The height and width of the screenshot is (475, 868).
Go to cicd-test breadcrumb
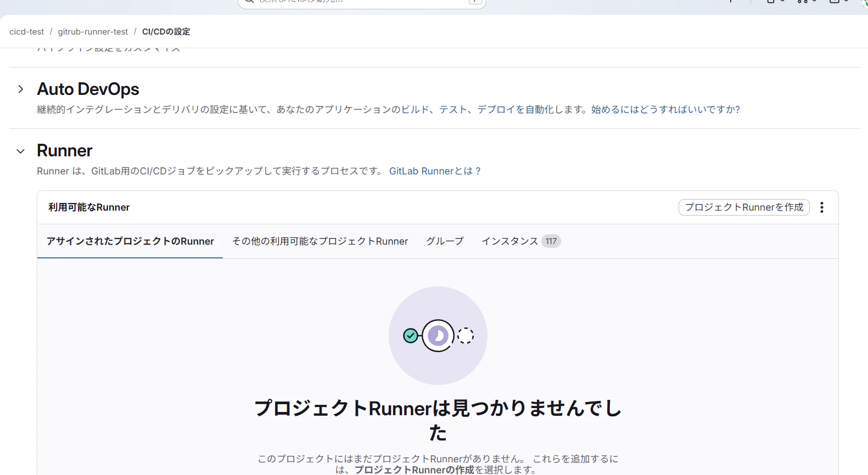[x=27, y=32]
